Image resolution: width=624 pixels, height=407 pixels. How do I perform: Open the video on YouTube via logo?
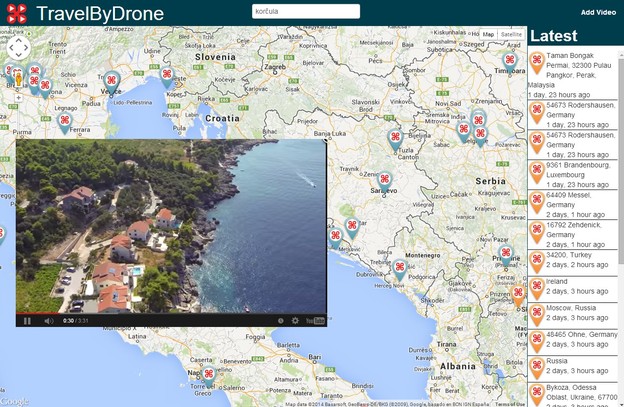[x=315, y=320]
